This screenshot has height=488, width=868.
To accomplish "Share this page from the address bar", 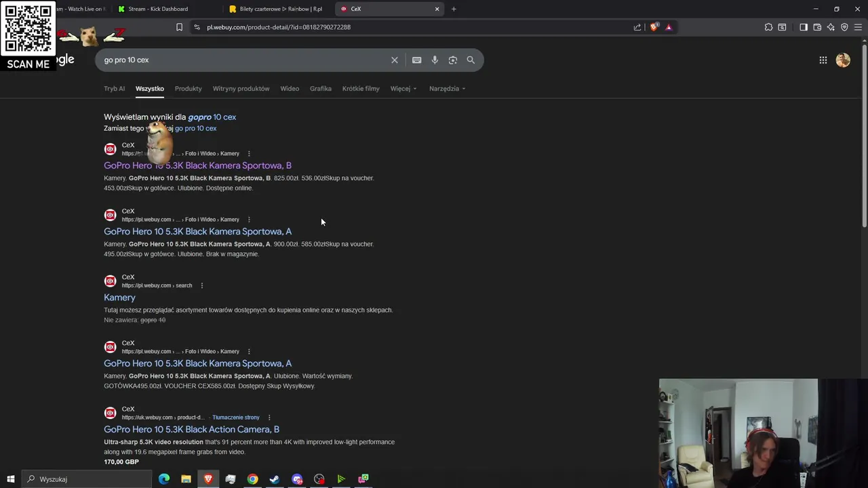I will pos(637,27).
